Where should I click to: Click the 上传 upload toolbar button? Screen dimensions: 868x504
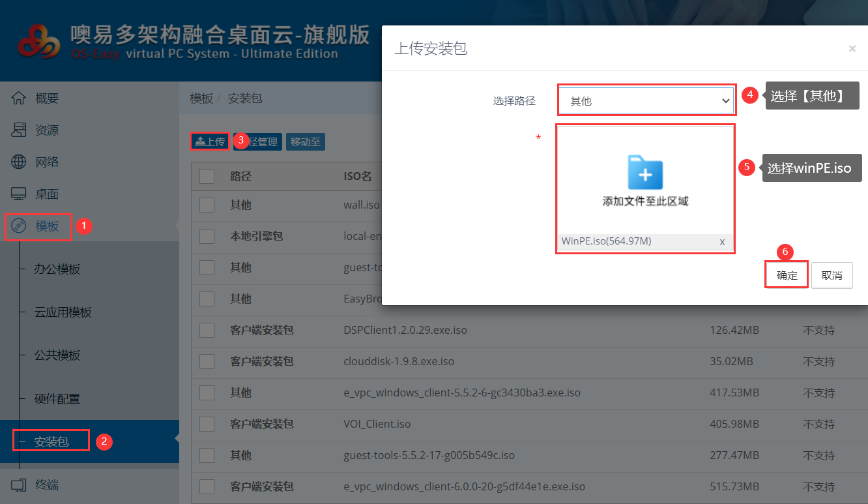coord(210,141)
